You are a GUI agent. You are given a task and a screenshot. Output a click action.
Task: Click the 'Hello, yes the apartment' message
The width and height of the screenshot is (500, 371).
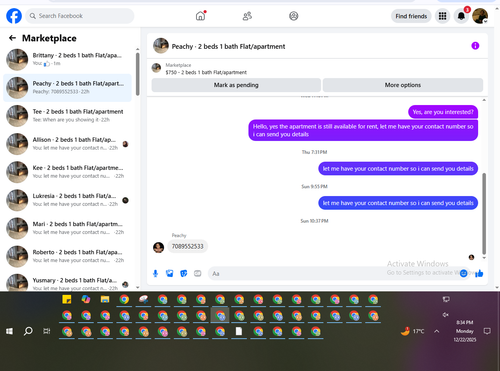tap(363, 130)
